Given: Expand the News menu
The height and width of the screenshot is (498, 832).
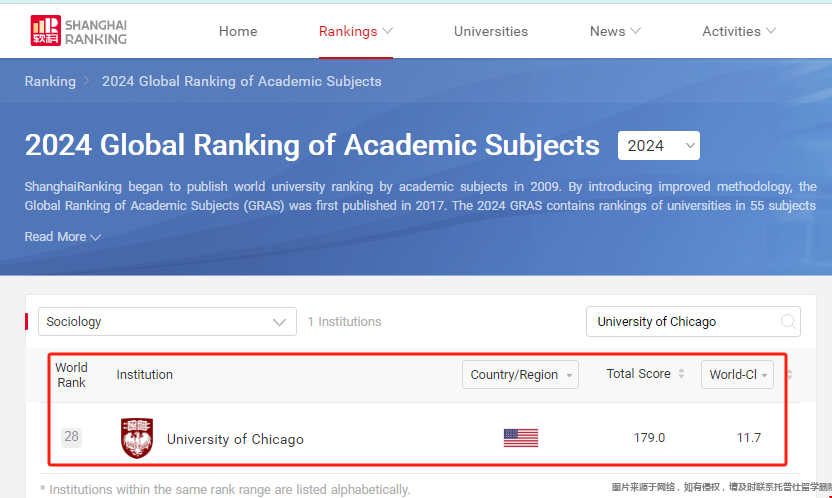Looking at the screenshot, I should tap(615, 31).
